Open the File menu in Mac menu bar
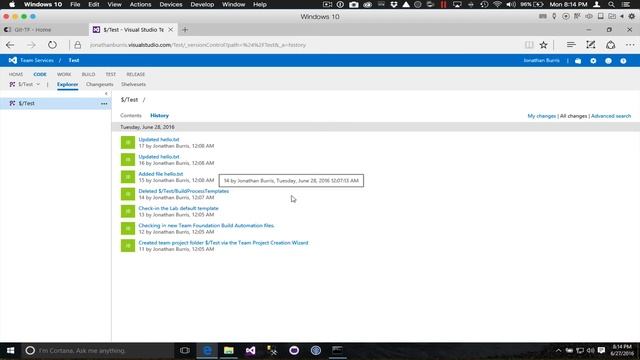This screenshot has width=640, height=360. tap(75, 4)
